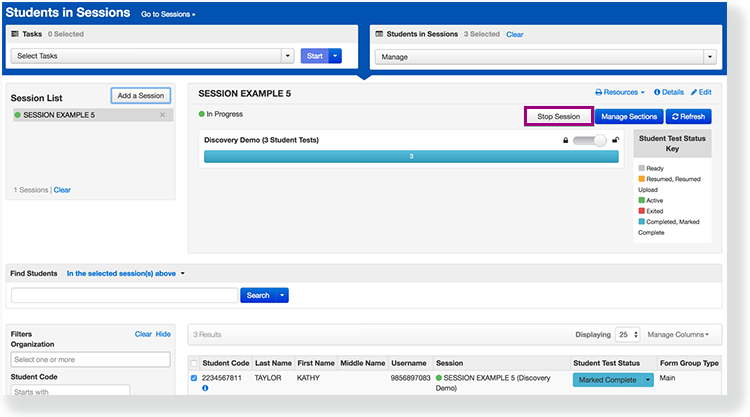Open the Resources printer menu
Image resolution: width=750 pixels, height=417 pixels.
(620, 92)
